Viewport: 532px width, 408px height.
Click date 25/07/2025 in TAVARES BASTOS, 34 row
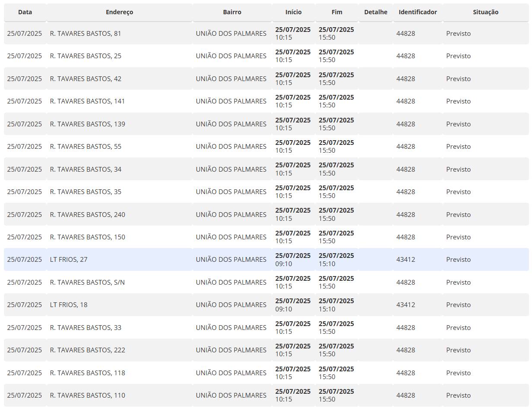25,169
